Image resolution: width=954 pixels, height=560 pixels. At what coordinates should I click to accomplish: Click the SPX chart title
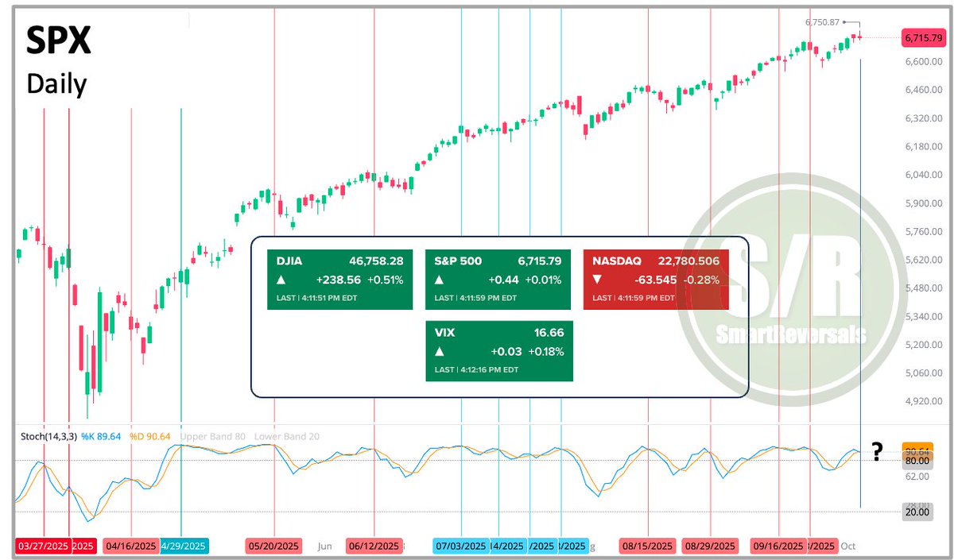[x=59, y=40]
